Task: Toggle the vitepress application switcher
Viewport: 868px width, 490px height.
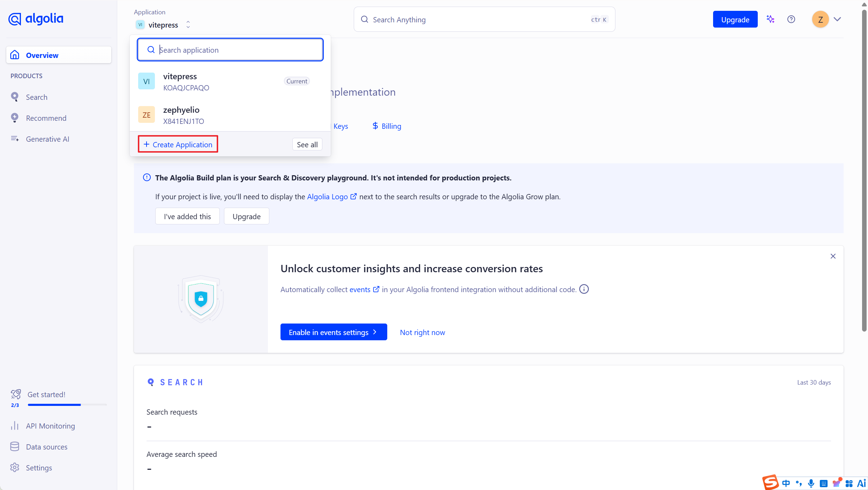Action: (163, 25)
